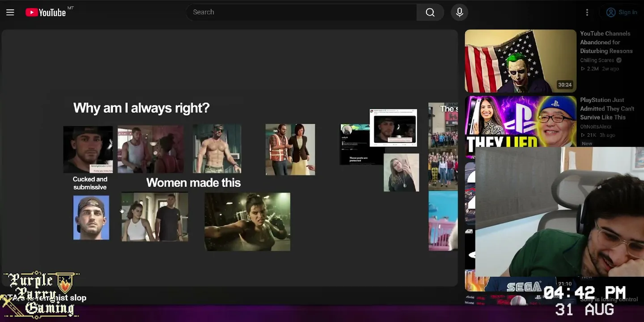Click the verified badge beside Chilling Scares
This screenshot has width=644, height=322.
point(619,60)
